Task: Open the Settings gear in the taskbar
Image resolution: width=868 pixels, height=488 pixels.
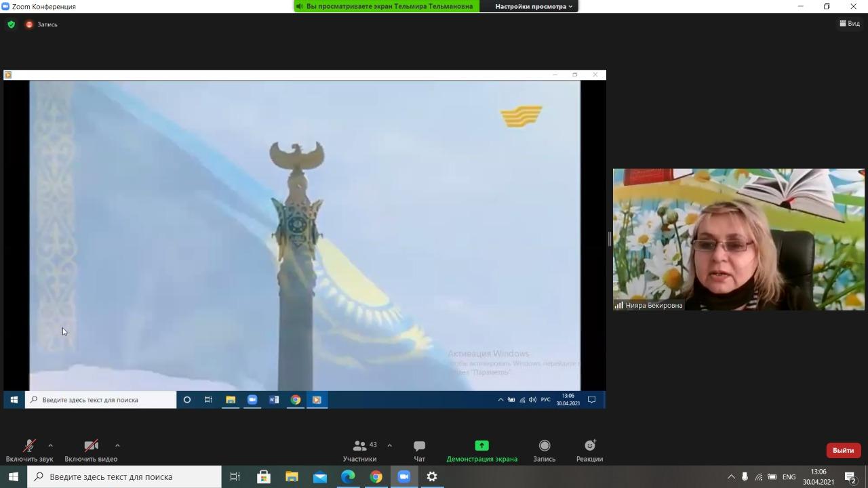Action: click(432, 476)
